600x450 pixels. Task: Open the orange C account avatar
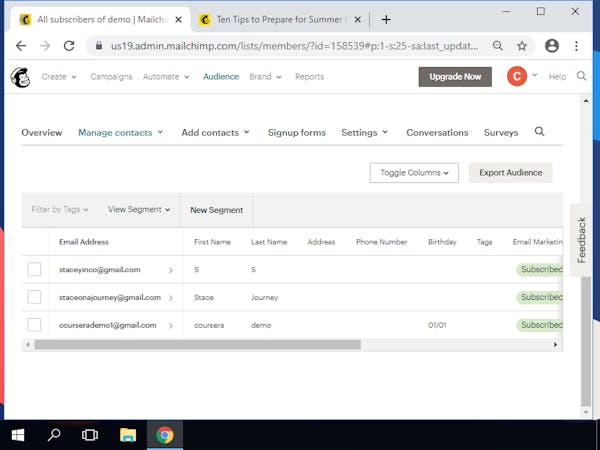coord(517,77)
